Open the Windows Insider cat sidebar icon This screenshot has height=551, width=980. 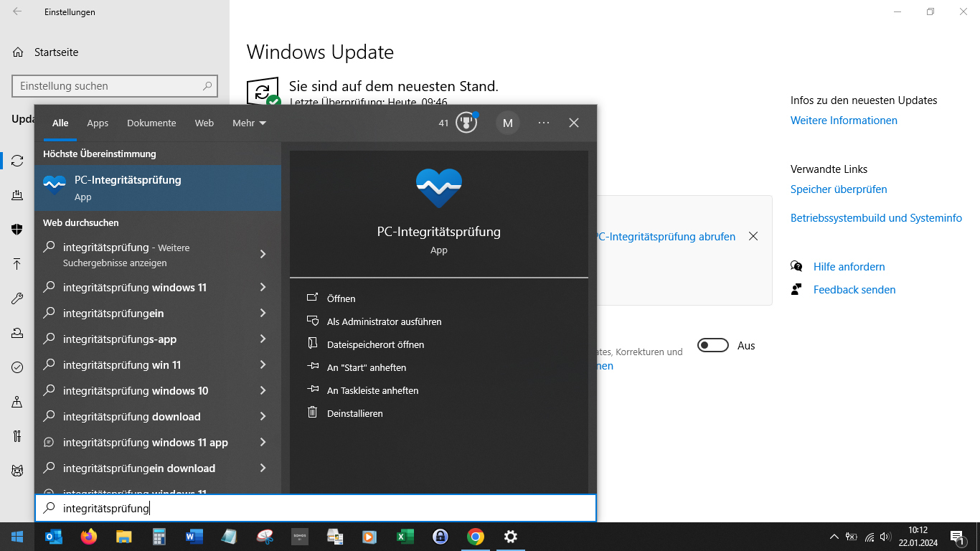click(17, 471)
